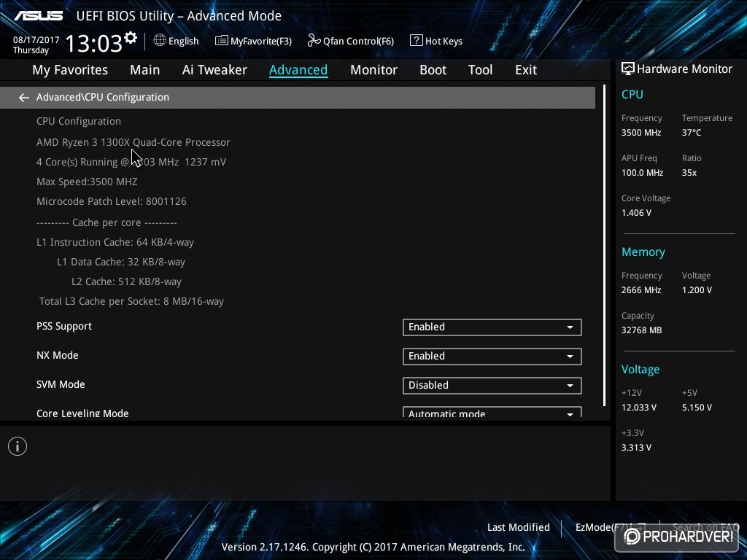Open the Exit tab
747x560 pixels.
click(526, 70)
